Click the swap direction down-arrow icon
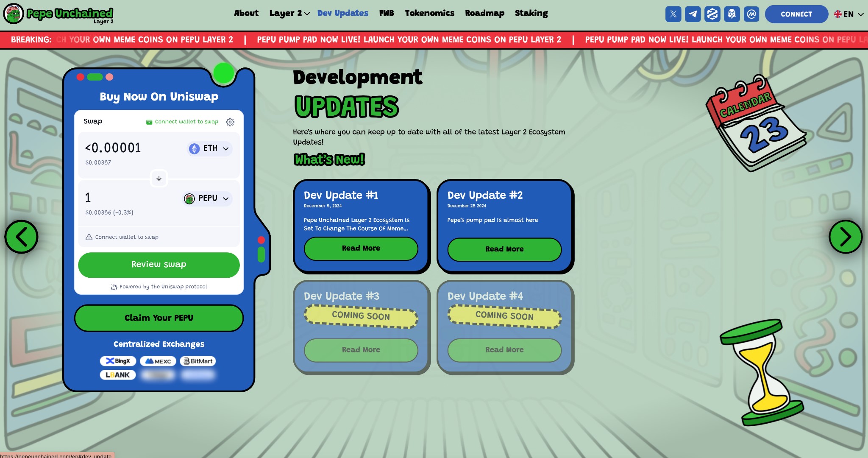The height and width of the screenshot is (458, 868). coord(159,179)
